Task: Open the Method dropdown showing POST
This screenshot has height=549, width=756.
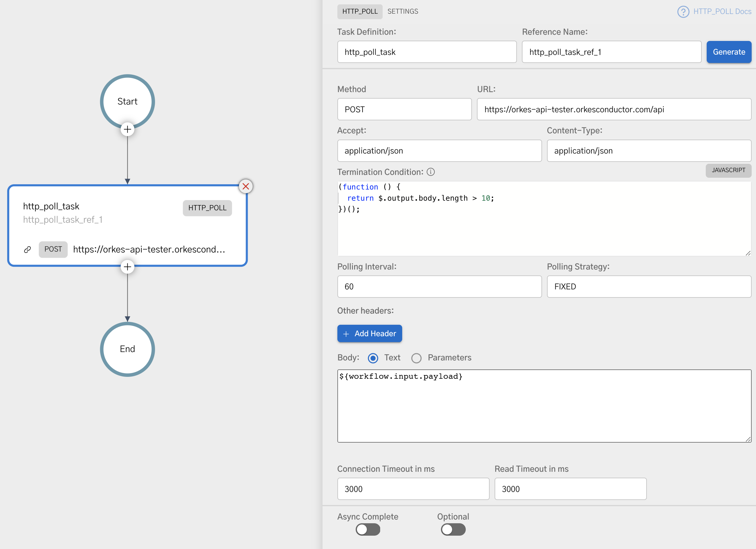Action: (404, 109)
